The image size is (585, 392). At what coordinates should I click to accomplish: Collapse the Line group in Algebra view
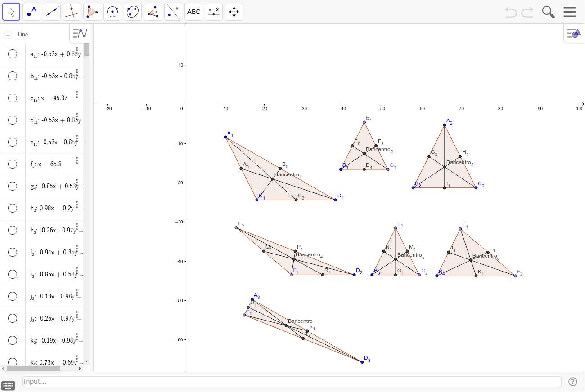[x=8, y=35]
